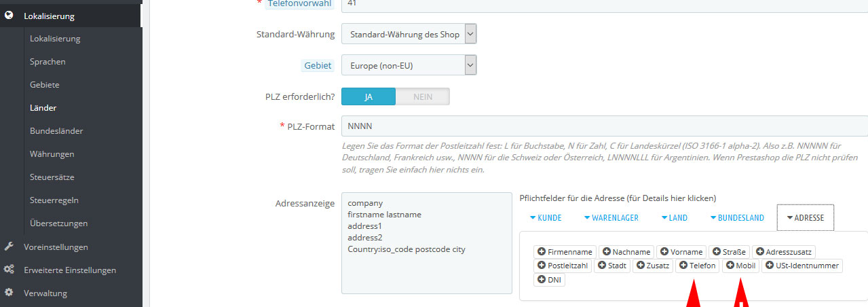Click the Verwaltung gear icon
Image resolution: width=868 pixels, height=307 pixels.
pyautogui.click(x=9, y=293)
